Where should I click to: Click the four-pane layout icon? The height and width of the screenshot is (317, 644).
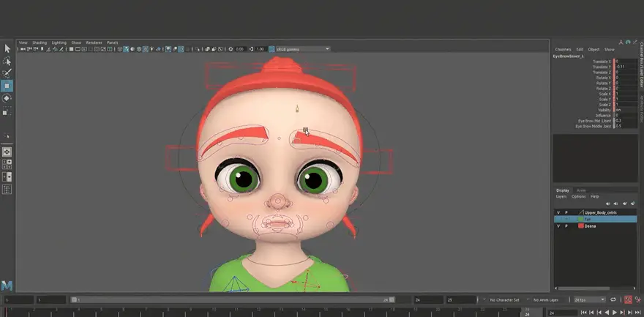[7, 164]
